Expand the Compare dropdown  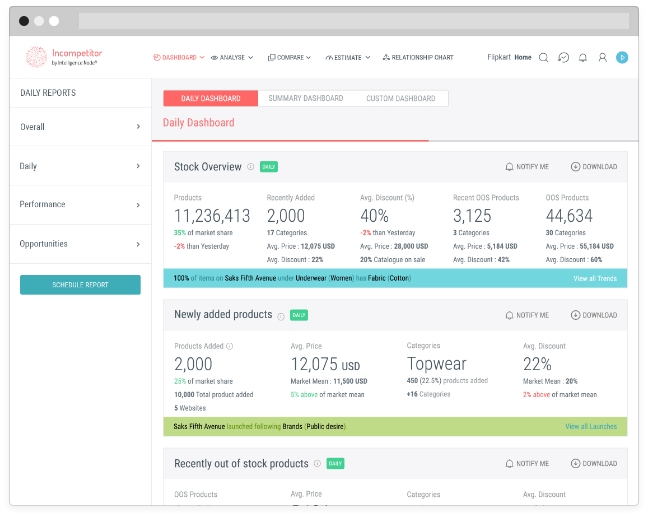[x=289, y=58]
